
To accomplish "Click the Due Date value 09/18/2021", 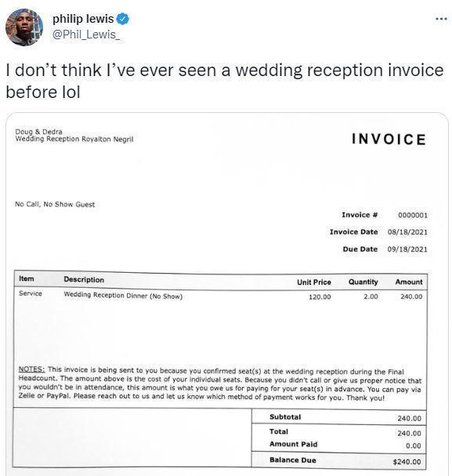I will click(x=407, y=249).
